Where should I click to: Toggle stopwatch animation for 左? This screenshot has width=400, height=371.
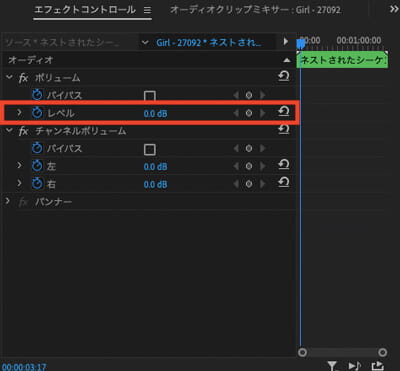click(37, 166)
